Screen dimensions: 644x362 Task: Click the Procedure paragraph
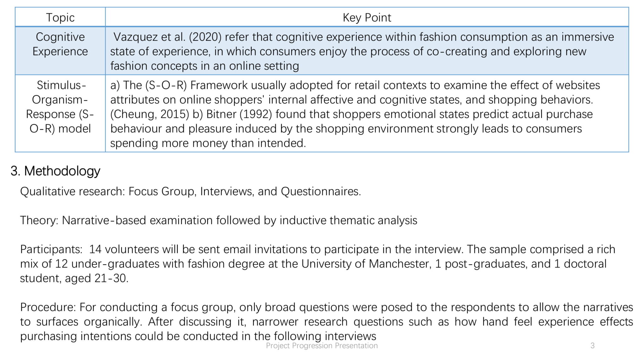(x=326, y=321)
